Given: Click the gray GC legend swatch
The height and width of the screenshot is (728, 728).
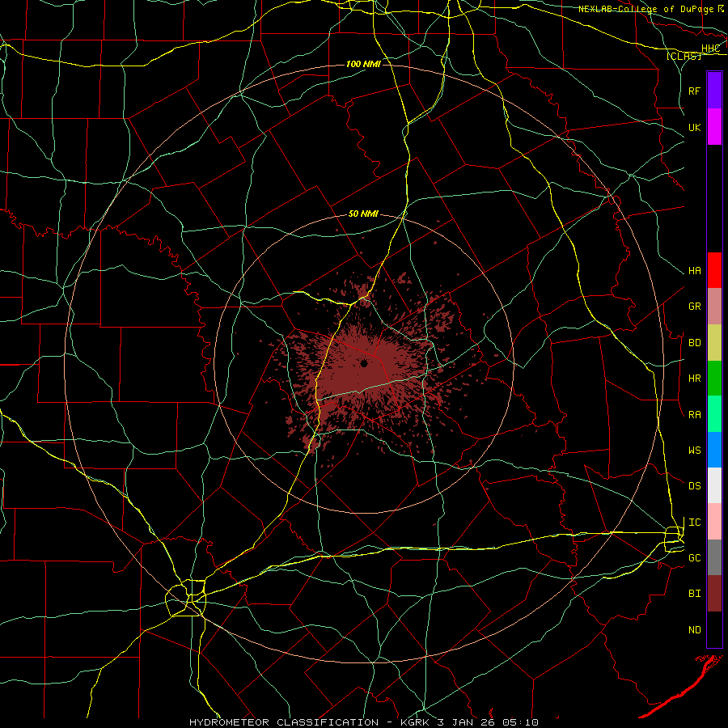Looking at the screenshot, I should [x=714, y=557].
